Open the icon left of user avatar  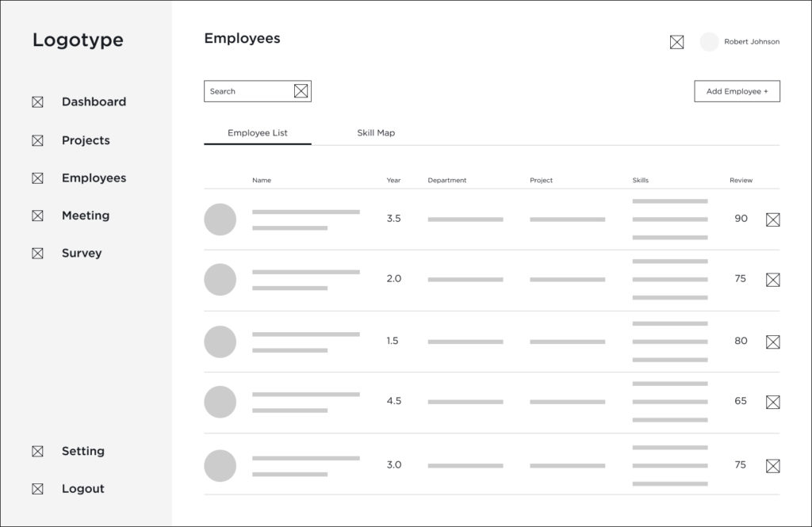click(x=676, y=42)
